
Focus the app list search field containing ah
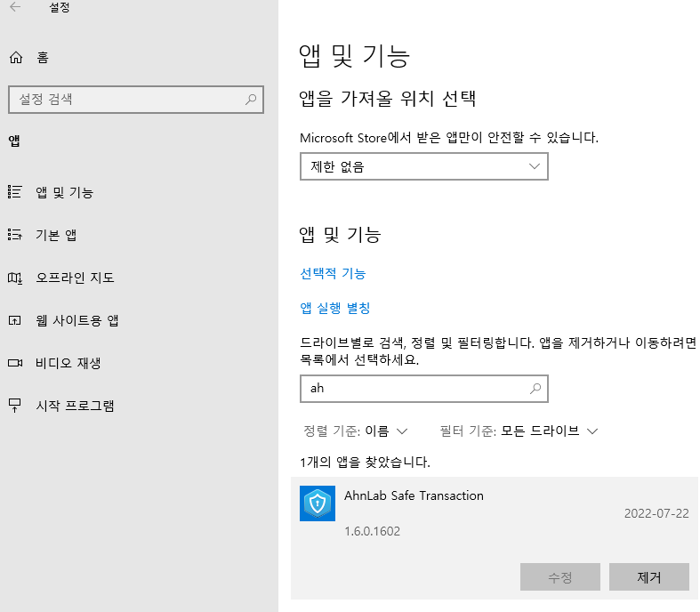tap(423, 389)
